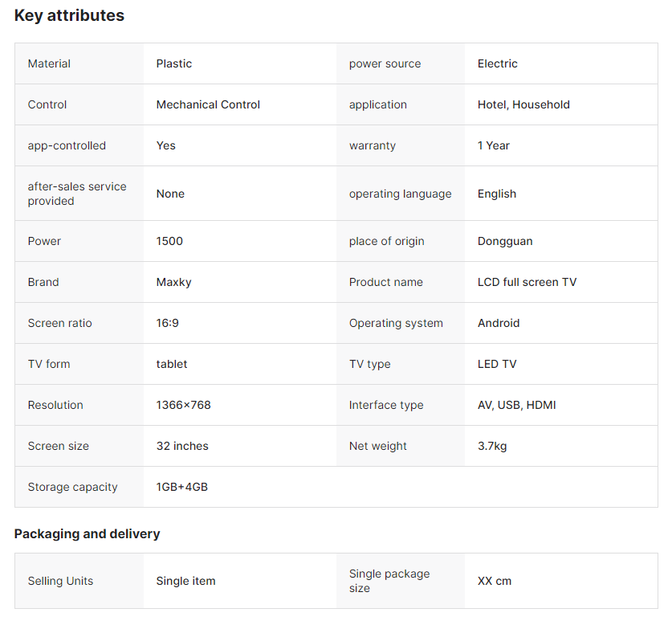Click the Hotel, Household application value
Image resolution: width=672 pixels, height=625 pixels.
pos(523,104)
